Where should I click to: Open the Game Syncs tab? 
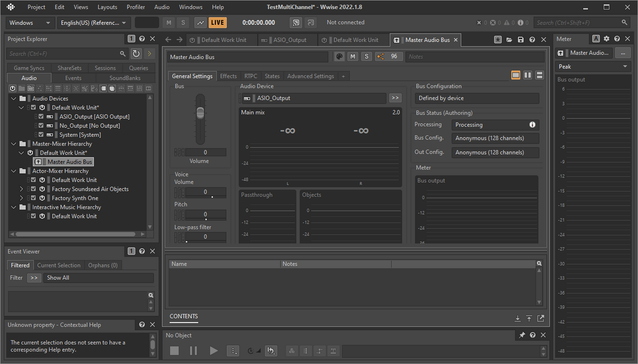coord(29,68)
